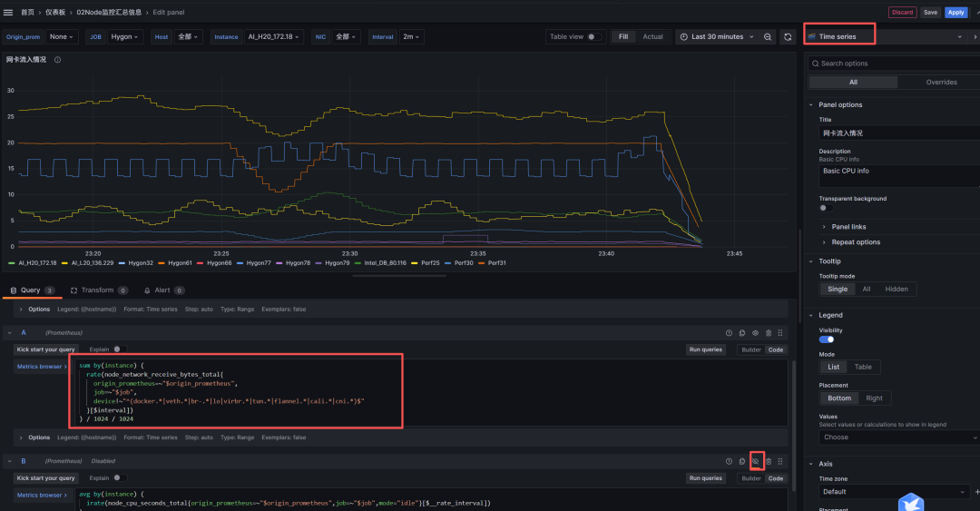Click the Apply button
This screenshot has width=980, height=511.
955,13
